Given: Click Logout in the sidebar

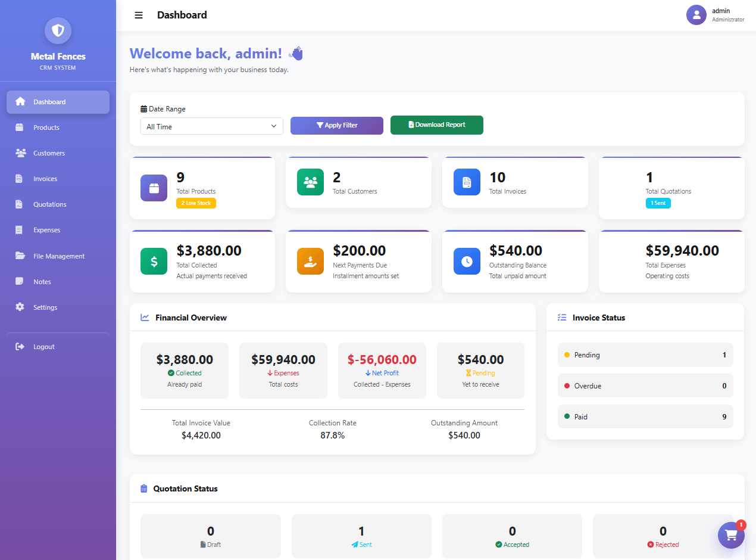Looking at the screenshot, I should tap(20, 346).
